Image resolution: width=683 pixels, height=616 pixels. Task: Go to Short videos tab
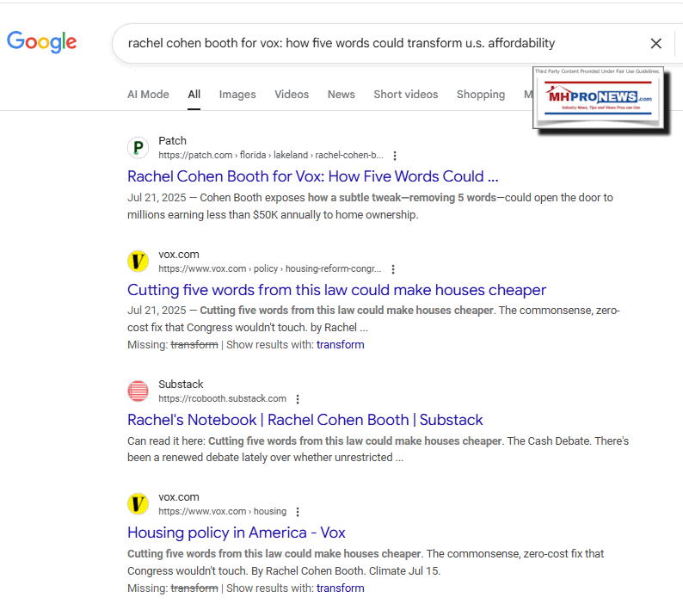click(406, 95)
